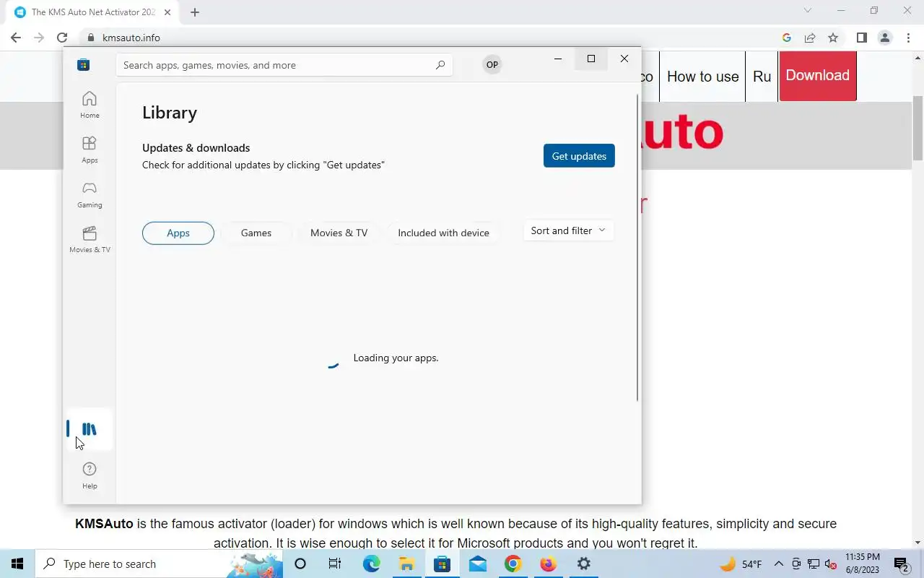Open the weather 54°F widget
This screenshot has width=924, height=578.
tap(741, 564)
